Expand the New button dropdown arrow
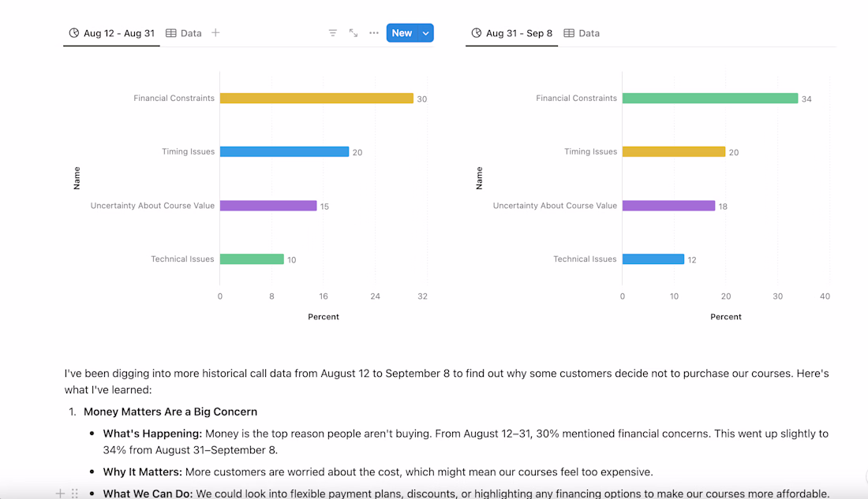This screenshot has height=499, width=868. point(426,33)
